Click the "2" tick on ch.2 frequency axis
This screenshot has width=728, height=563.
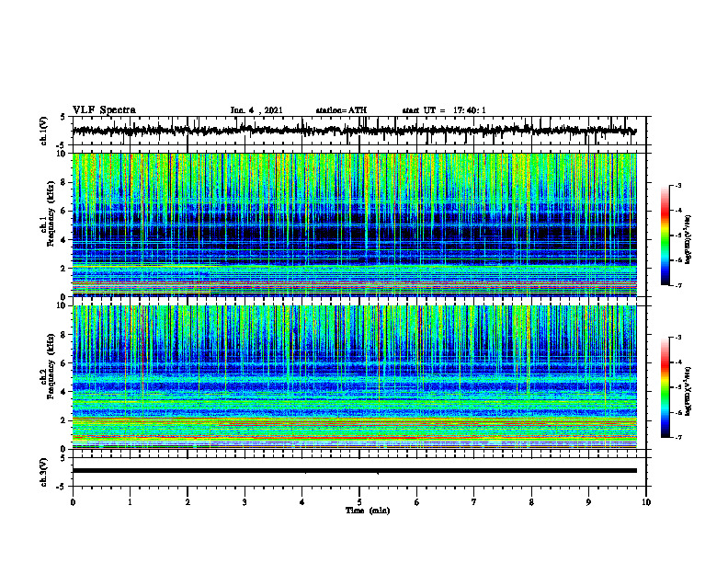[64, 420]
